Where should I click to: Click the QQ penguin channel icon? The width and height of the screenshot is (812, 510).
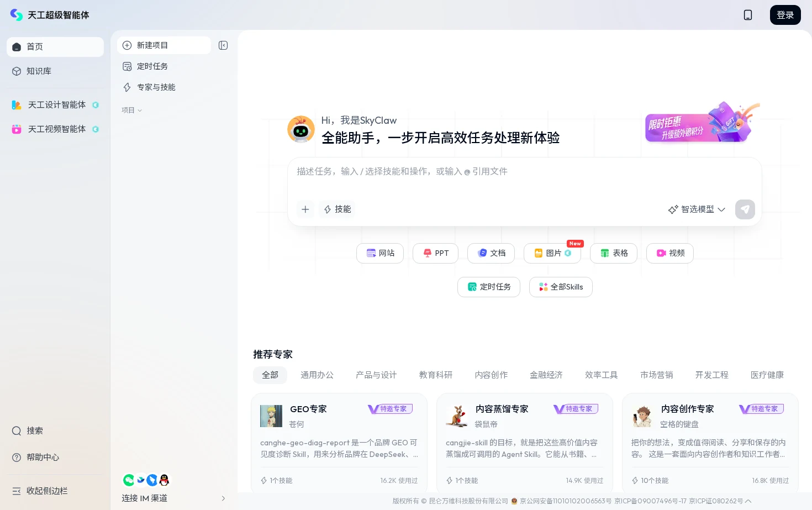click(x=164, y=480)
